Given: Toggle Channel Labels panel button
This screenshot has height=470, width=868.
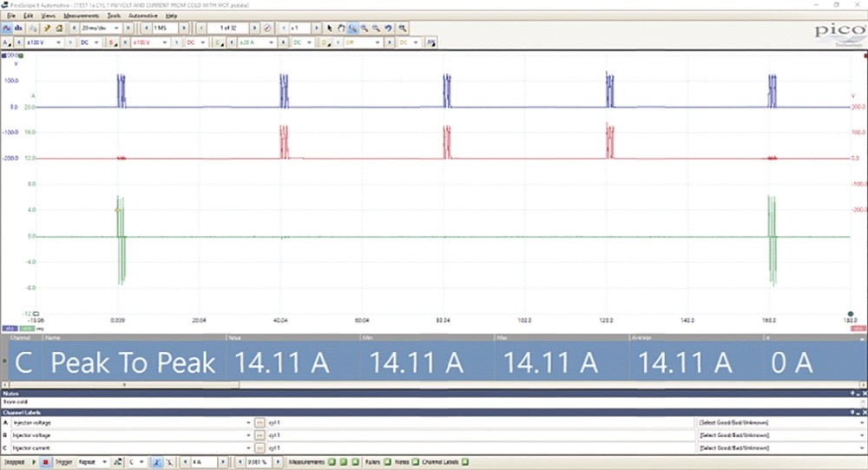Looking at the screenshot, I should [465, 461].
